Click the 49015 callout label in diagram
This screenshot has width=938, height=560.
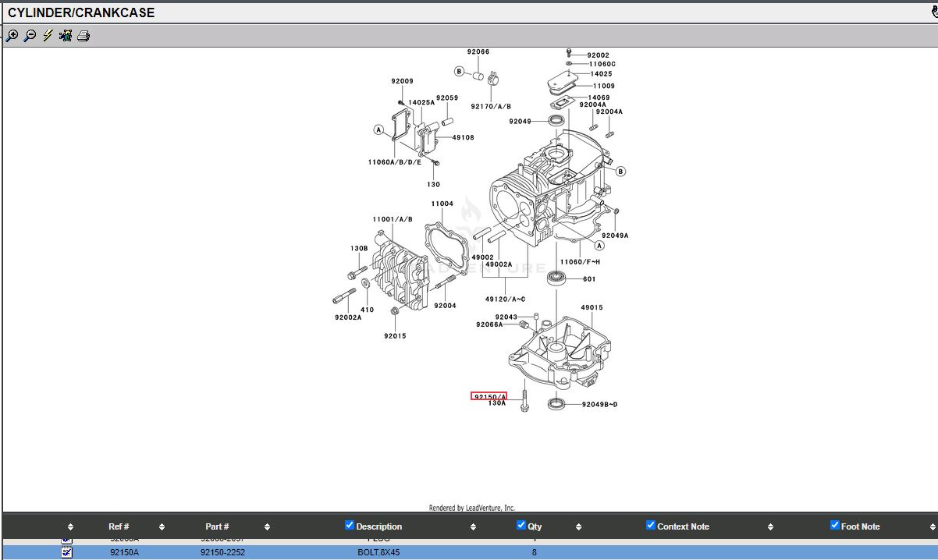(592, 308)
